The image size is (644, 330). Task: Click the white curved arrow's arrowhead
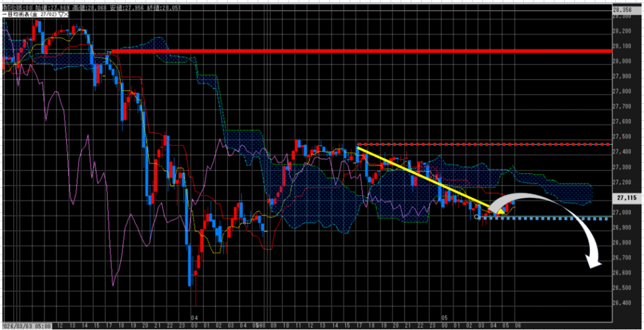[x=592, y=263]
